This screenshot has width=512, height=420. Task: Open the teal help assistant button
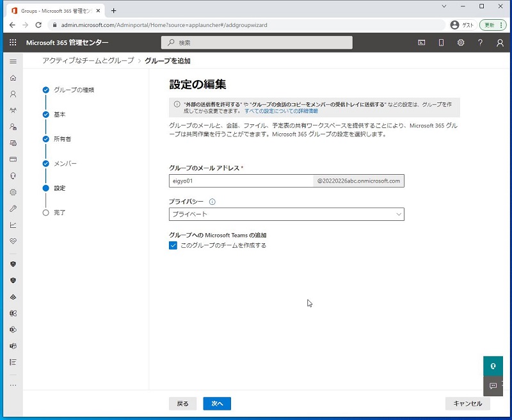click(x=493, y=366)
